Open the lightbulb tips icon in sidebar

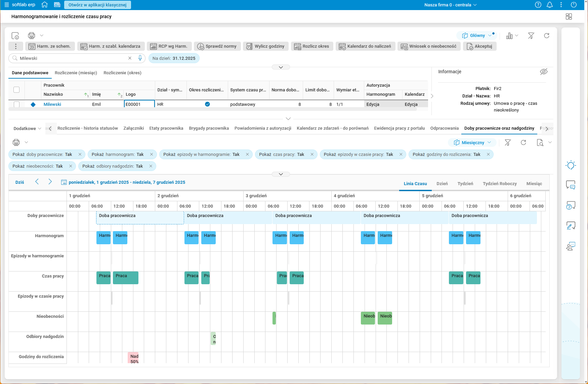(571, 165)
